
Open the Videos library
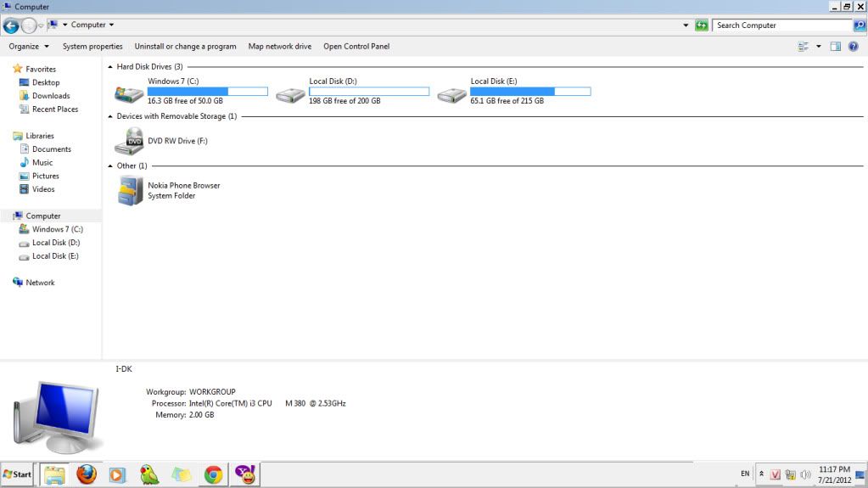43,189
